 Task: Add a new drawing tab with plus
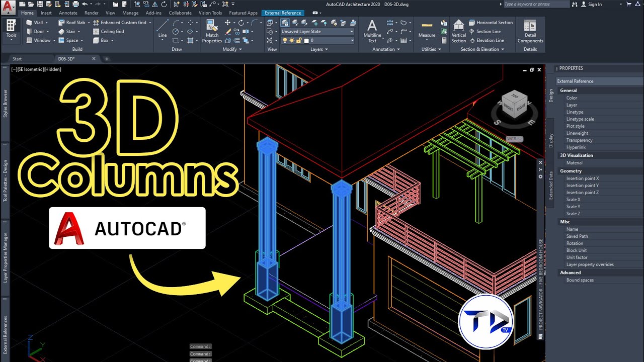[x=107, y=59]
